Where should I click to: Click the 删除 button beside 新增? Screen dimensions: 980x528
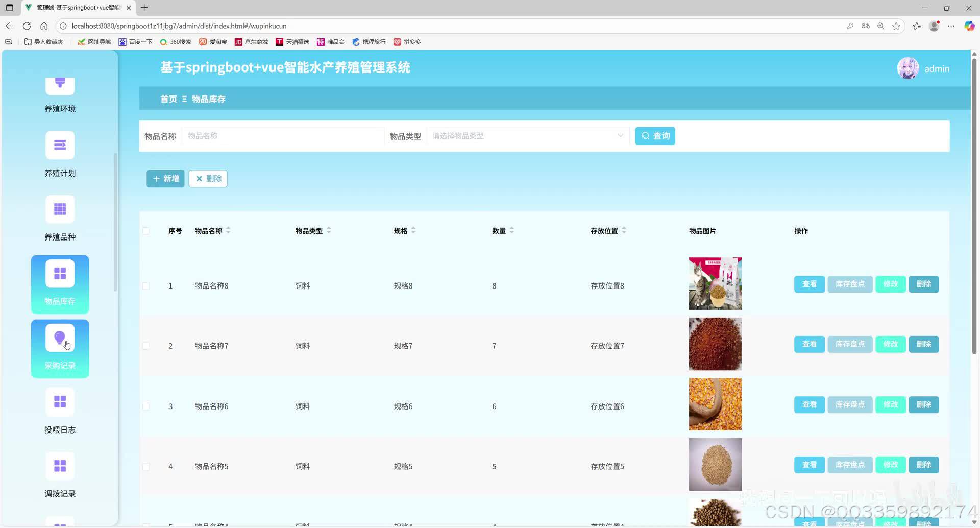(x=208, y=179)
